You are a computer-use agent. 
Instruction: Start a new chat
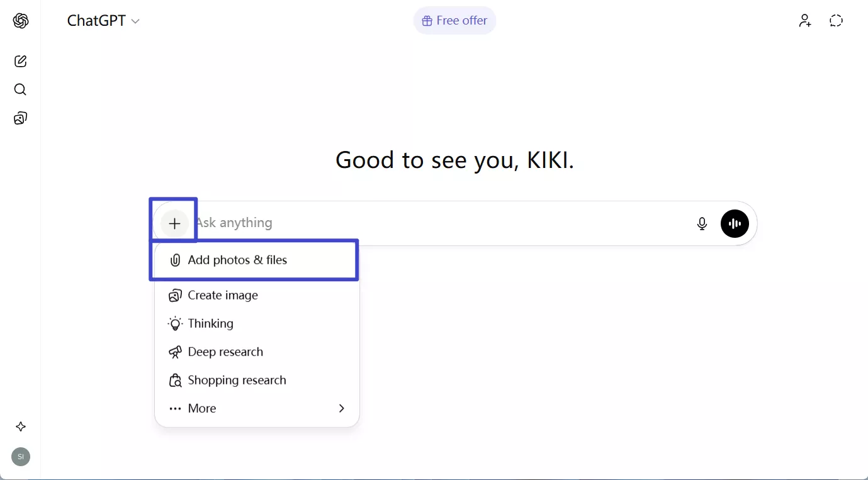[x=20, y=61]
